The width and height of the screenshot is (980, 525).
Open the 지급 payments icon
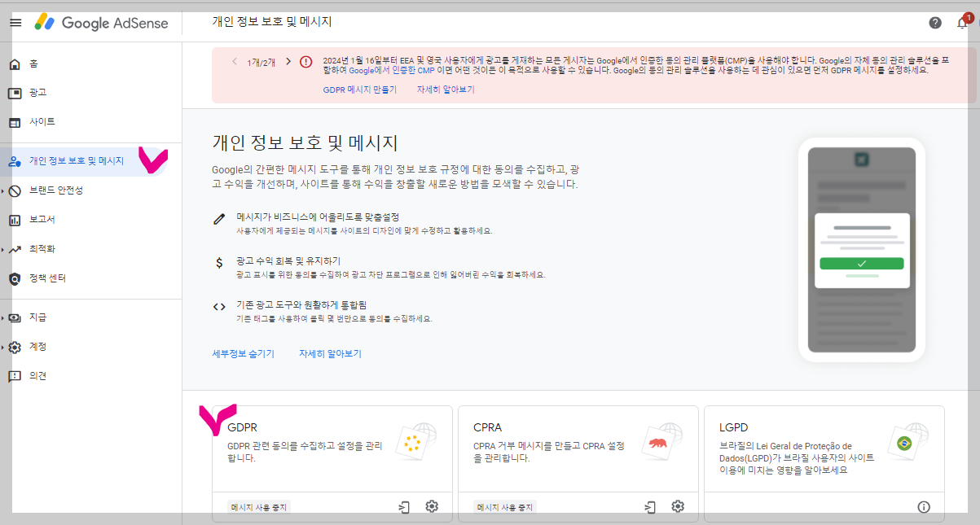(15, 317)
